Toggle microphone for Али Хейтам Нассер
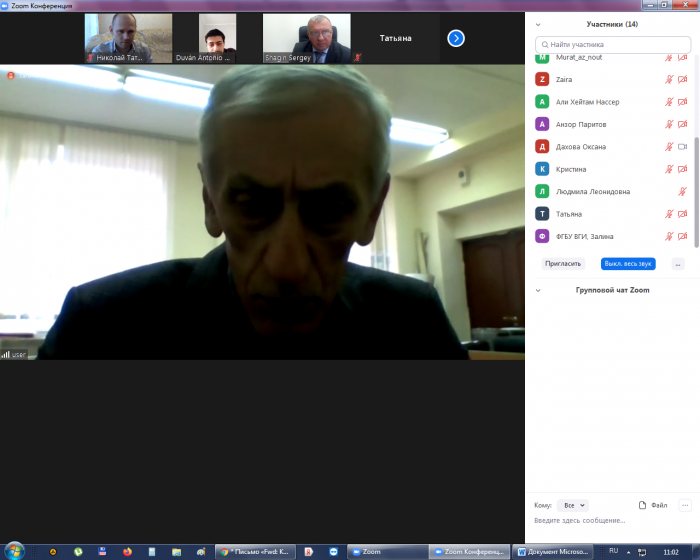Screen dimensions: 700x560 click(x=669, y=102)
